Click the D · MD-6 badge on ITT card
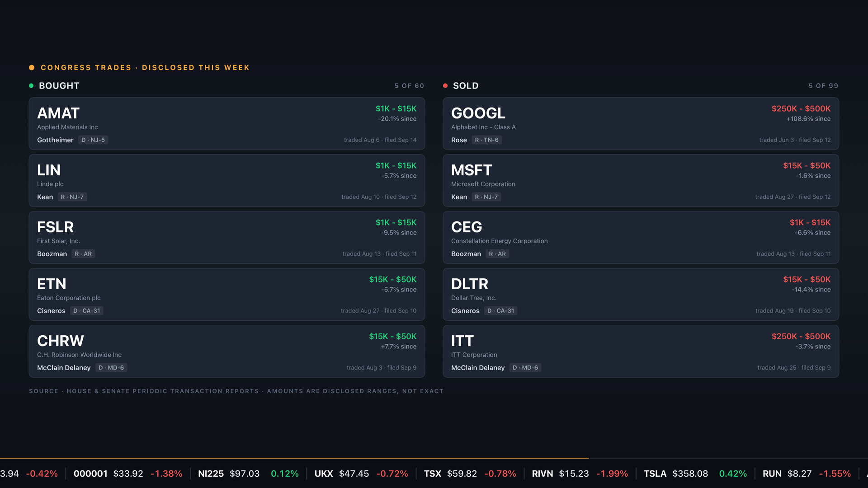This screenshot has width=868, height=488. (x=525, y=368)
